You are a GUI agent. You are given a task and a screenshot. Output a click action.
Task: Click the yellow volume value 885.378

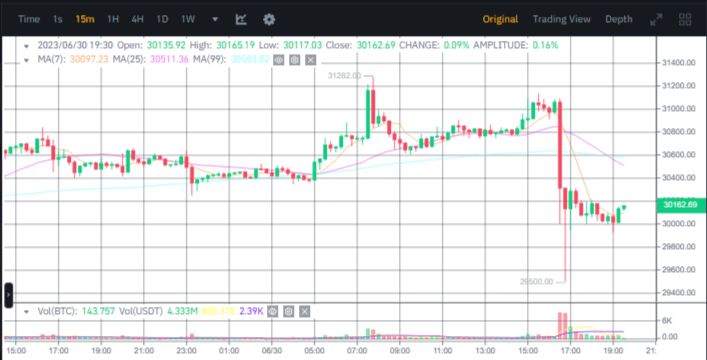point(219,311)
